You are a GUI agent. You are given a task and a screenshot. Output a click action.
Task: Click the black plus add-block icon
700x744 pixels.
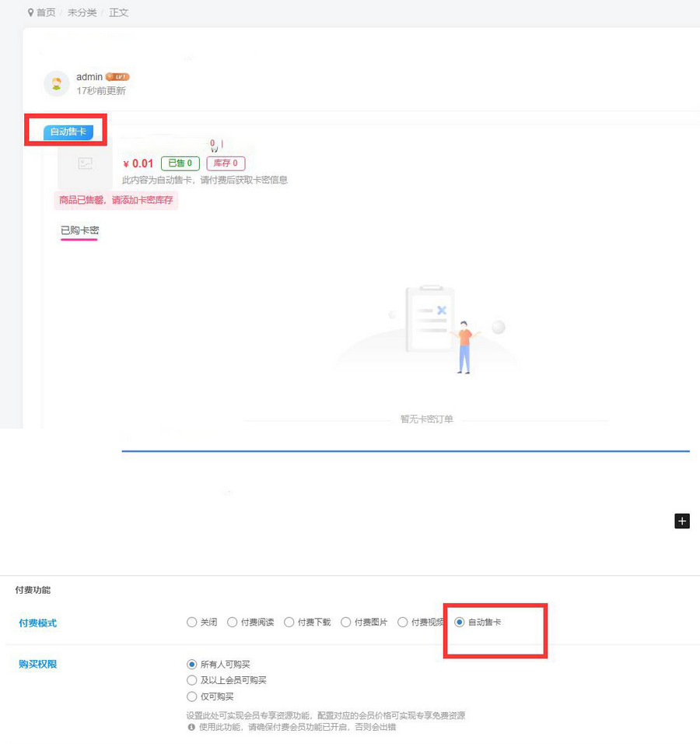click(x=681, y=521)
